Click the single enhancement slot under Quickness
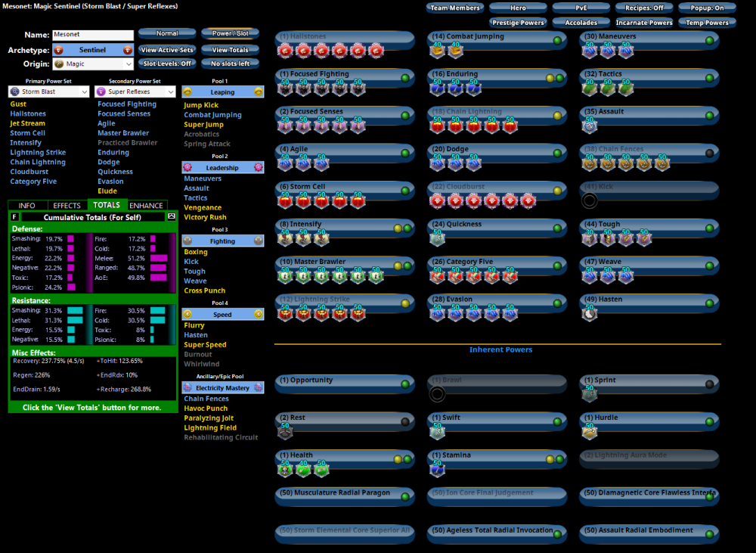 [437, 238]
